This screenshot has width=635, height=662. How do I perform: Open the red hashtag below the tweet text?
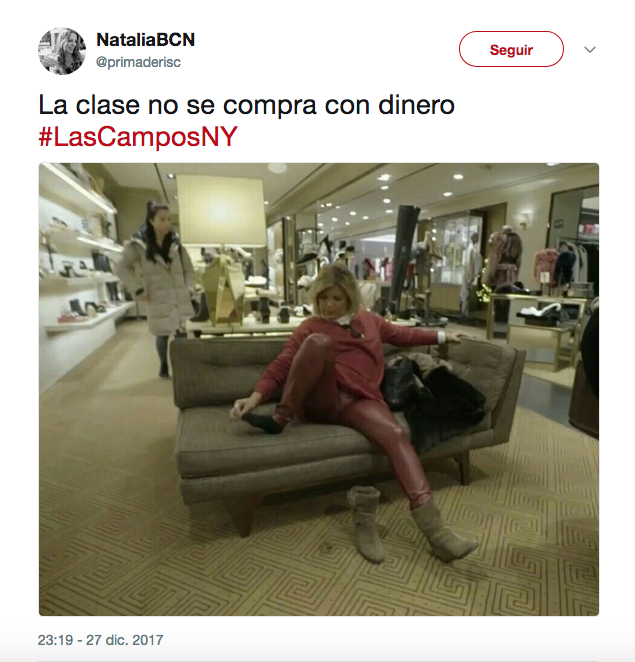tap(138, 137)
